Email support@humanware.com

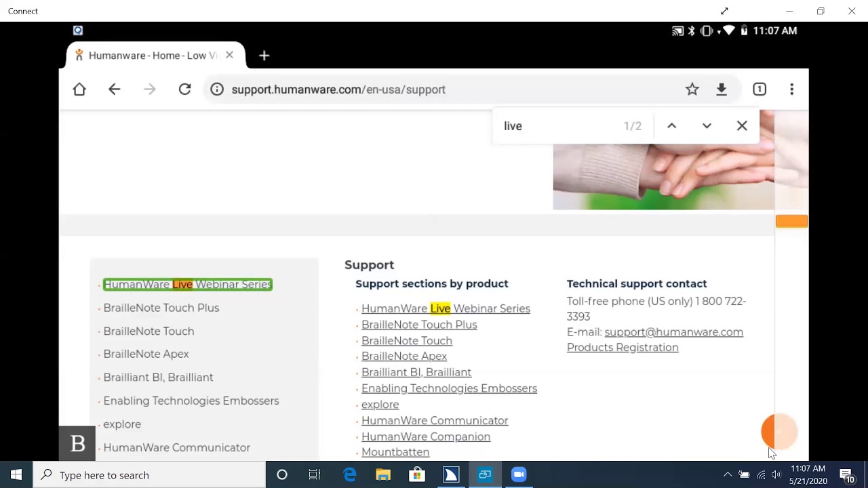[673, 332]
